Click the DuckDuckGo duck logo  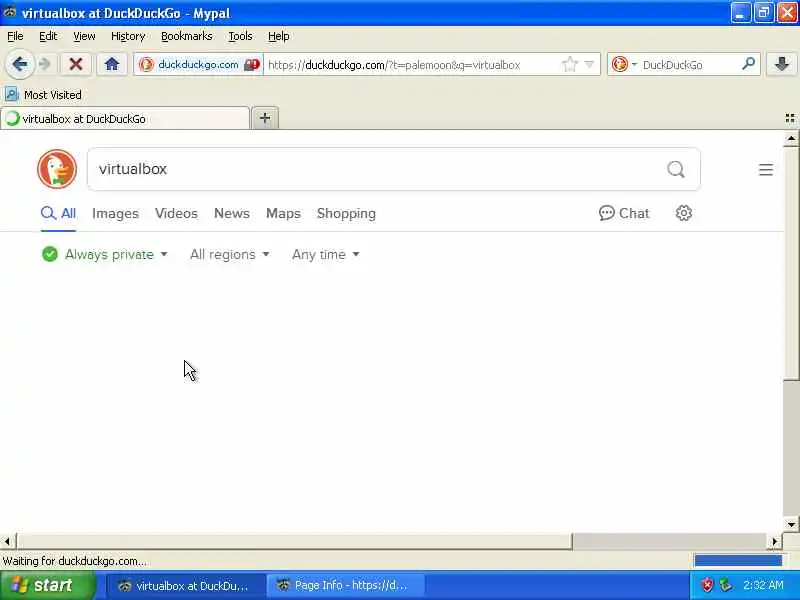click(57, 169)
